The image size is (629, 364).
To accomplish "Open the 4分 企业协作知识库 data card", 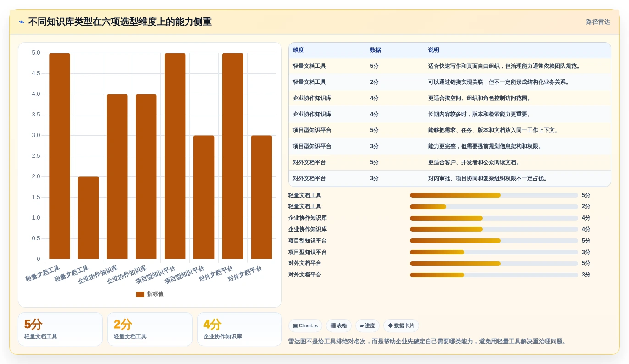I will pyautogui.click(x=239, y=329).
